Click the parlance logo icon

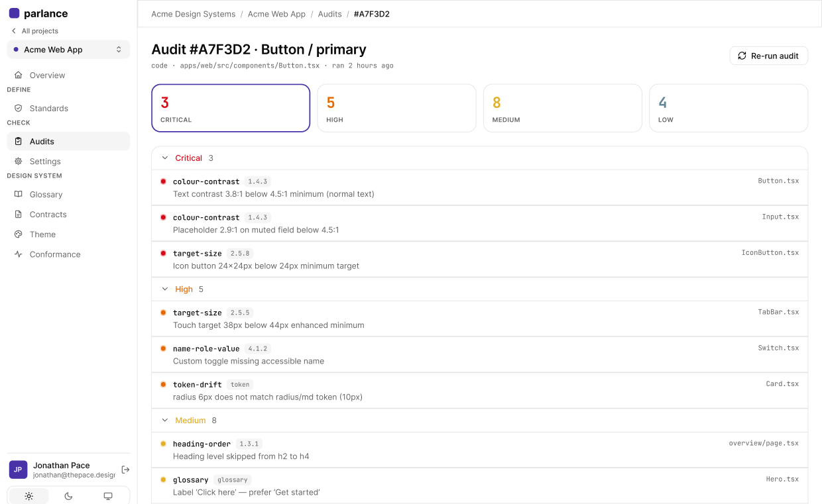click(14, 13)
